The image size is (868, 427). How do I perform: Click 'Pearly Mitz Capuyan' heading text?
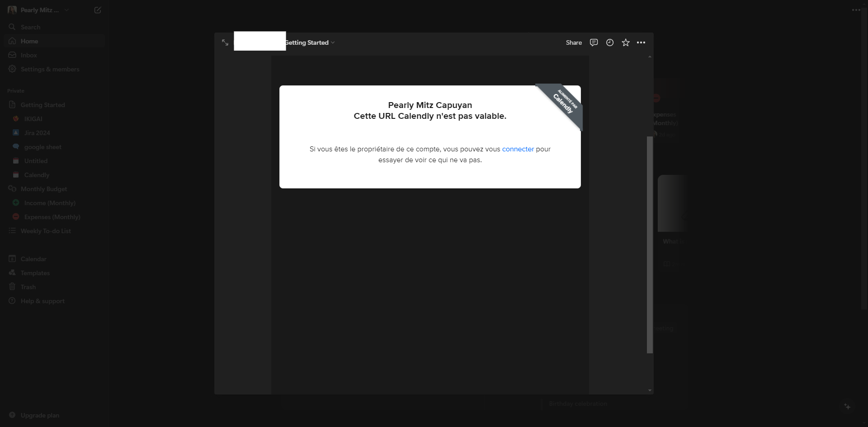pos(430,105)
